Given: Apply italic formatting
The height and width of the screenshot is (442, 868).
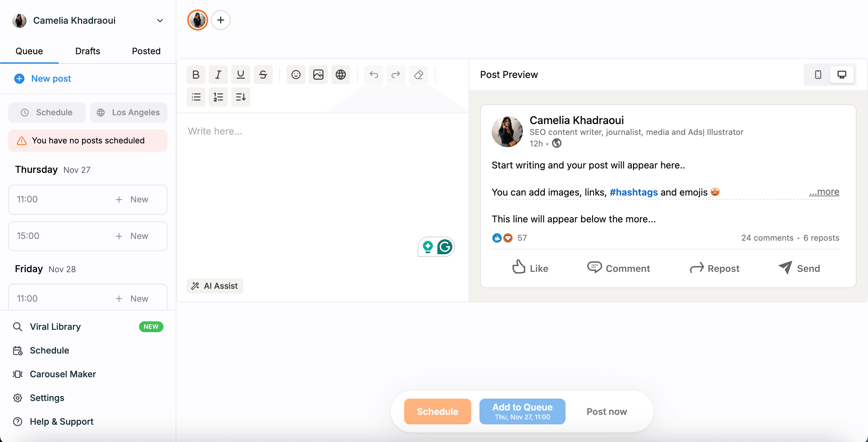Looking at the screenshot, I should 218,75.
